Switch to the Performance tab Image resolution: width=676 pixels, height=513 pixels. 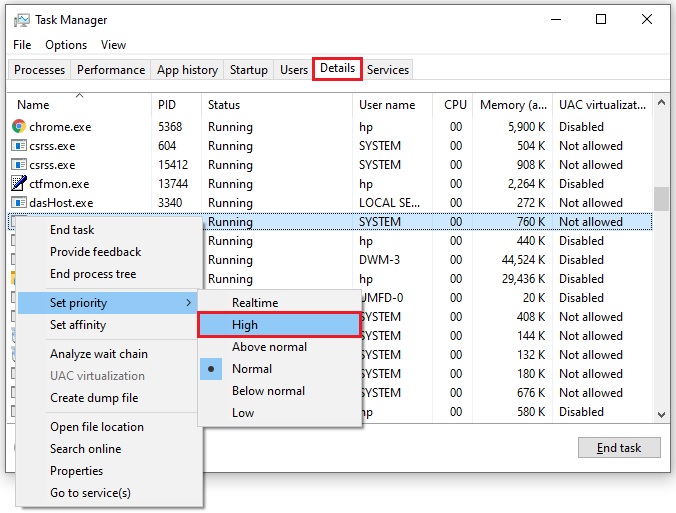tap(111, 70)
